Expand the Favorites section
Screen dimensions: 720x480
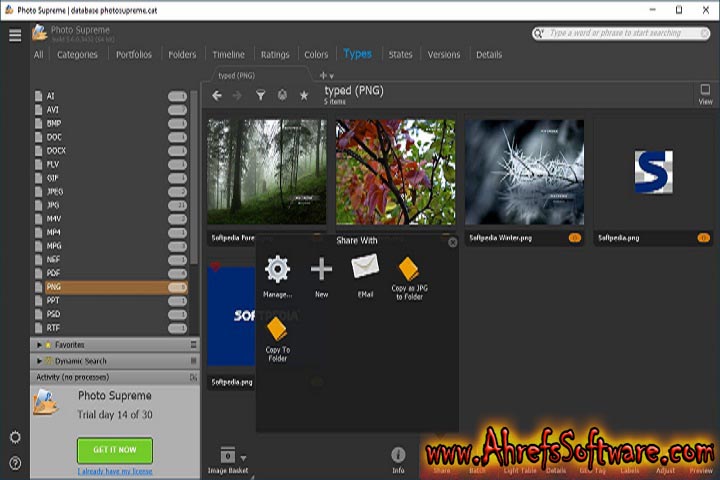click(x=39, y=344)
